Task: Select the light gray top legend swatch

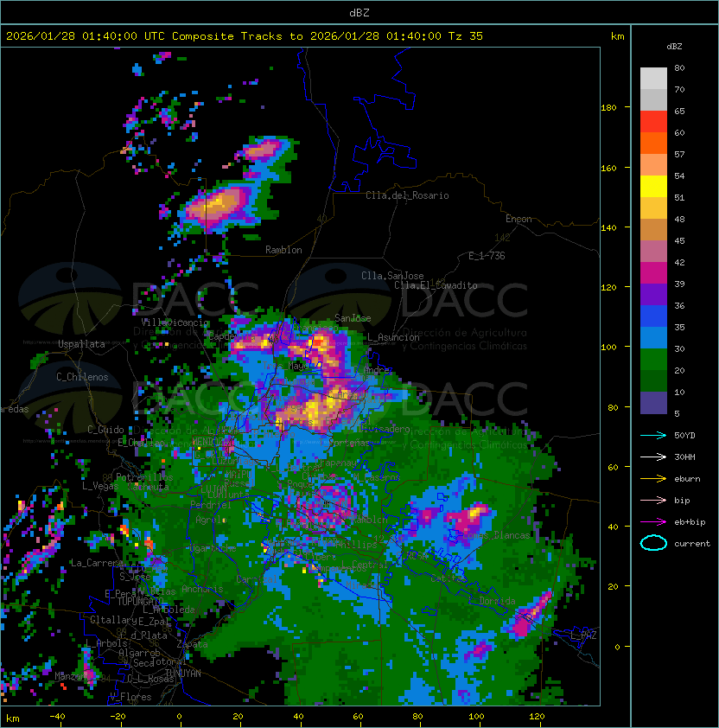Action: 653,78
